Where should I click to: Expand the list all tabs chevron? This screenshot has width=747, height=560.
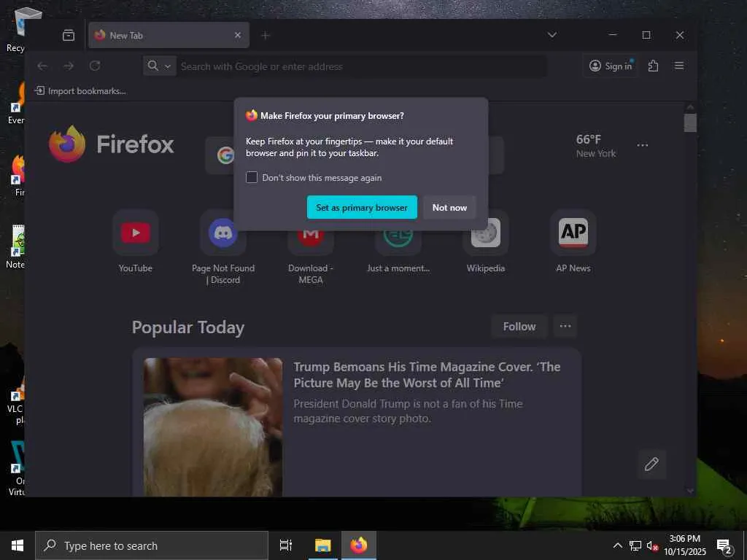tap(551, 35)
